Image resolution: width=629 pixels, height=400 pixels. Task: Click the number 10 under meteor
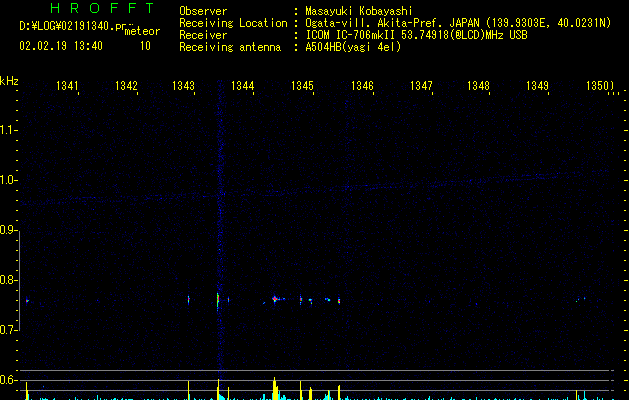point(145,46)
